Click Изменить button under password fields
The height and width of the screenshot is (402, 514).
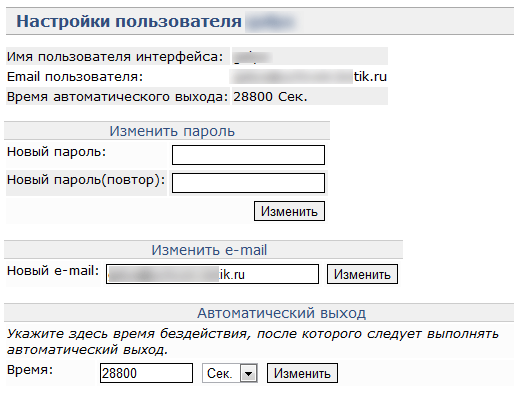coord(289,211)
